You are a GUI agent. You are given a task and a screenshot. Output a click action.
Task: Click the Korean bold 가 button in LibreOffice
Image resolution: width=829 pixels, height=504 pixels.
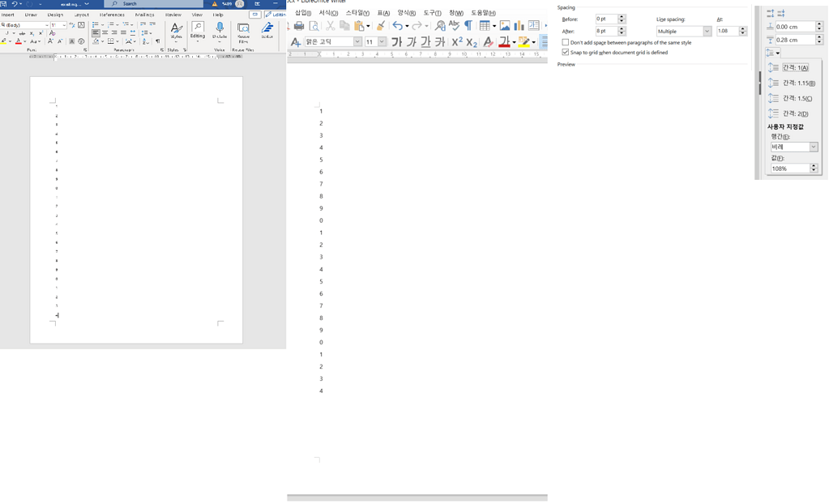pos(396,42)
